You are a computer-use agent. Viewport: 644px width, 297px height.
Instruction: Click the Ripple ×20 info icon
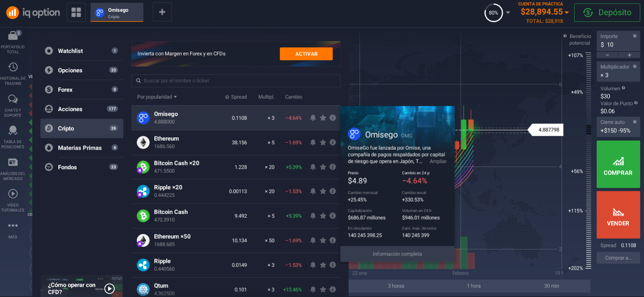coord(333,191)
